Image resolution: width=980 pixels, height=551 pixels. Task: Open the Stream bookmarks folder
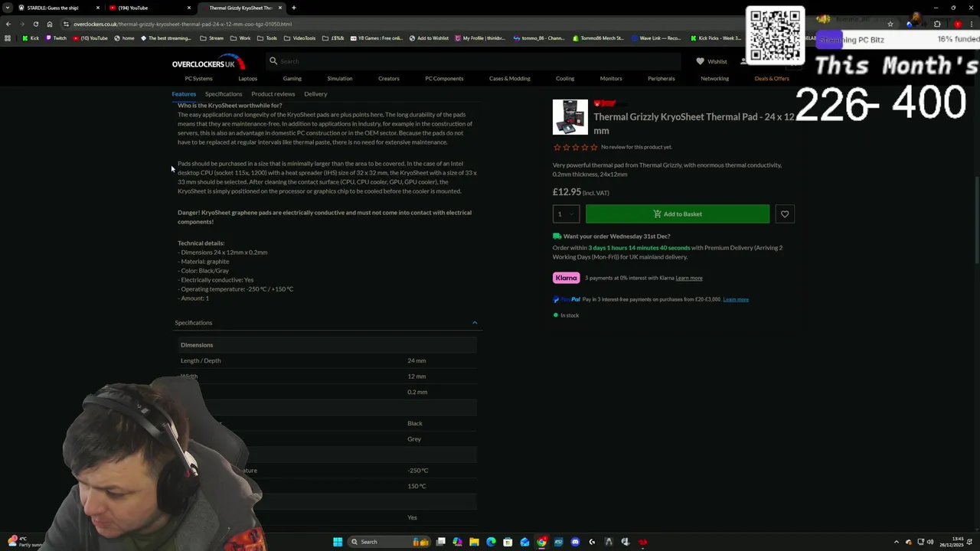click(212, 38)
